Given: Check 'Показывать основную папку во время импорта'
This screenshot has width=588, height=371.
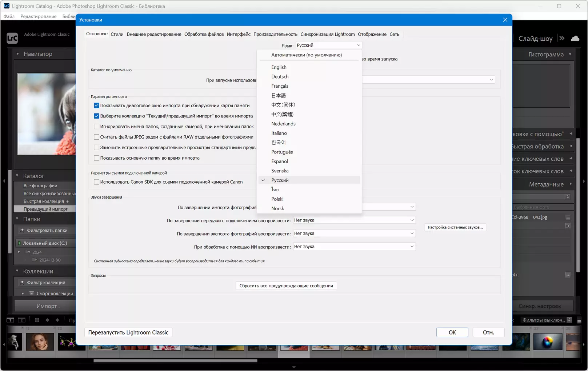Looking at the screenshot, I should point(96,158).
